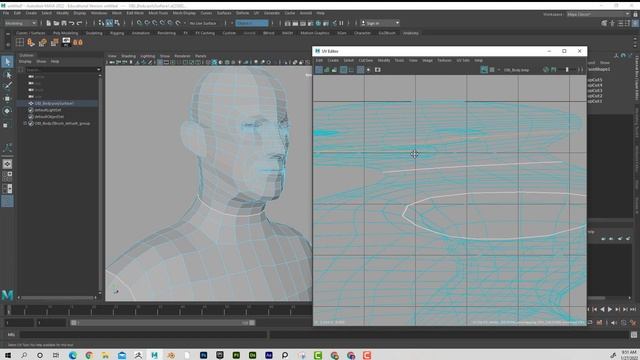Open Photoshop from the Windows taskbar
The height and width of the screenshot is (360, 640).
(203, 355)
